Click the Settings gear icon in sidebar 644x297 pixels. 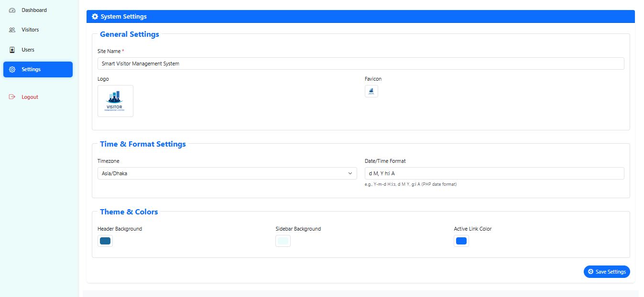tap(12, 69)
